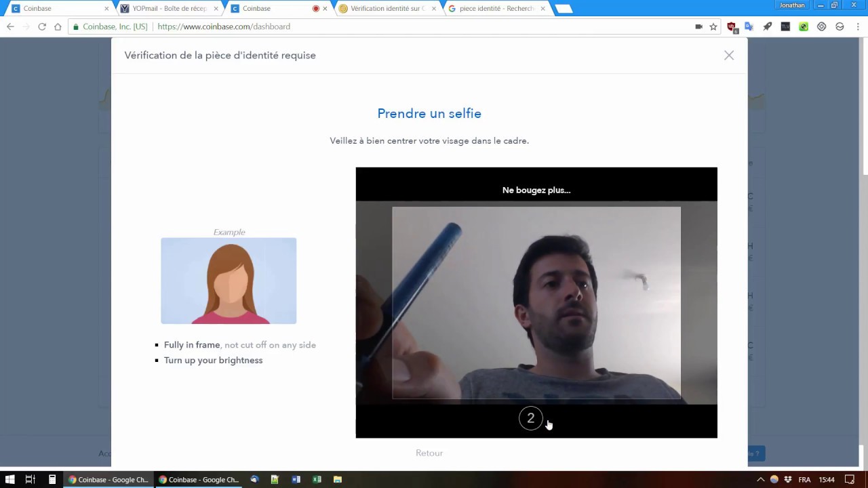Open a new browser tab
This screenshot has height=488, width=868.
pyautogui.click(x=564, y=9)
